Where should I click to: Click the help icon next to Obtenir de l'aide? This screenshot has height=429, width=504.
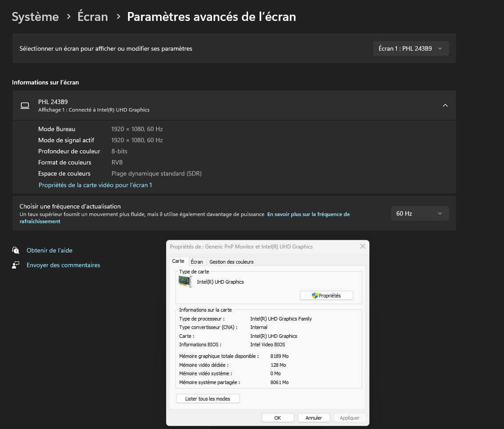click(x=16, y=250)
